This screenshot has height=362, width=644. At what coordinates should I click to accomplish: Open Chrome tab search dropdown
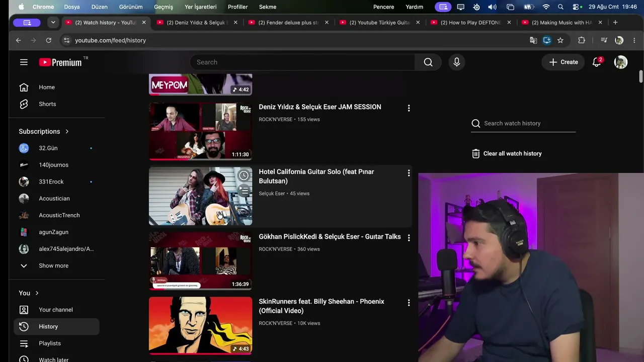pyautogui.click(x=53, y=23)
